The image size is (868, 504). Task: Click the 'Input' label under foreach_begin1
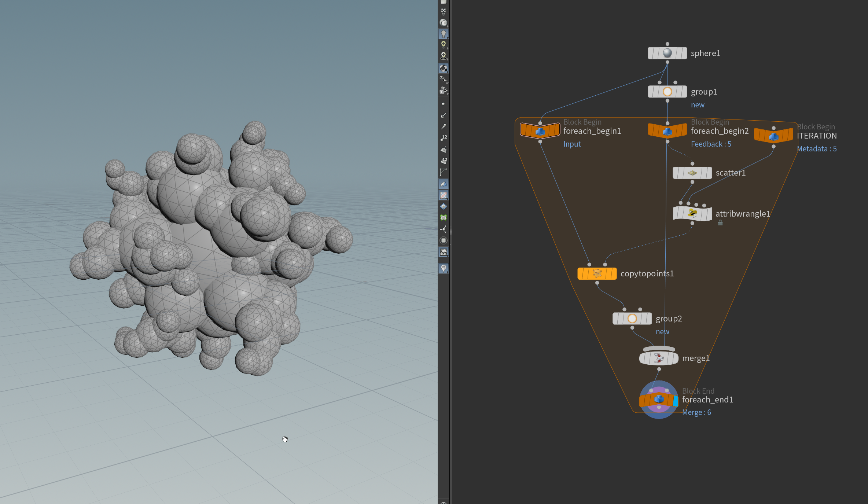tap(572, 144)
